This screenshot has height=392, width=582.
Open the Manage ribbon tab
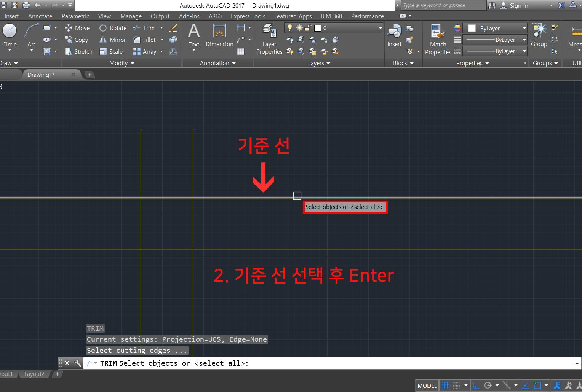pos(131,16)
